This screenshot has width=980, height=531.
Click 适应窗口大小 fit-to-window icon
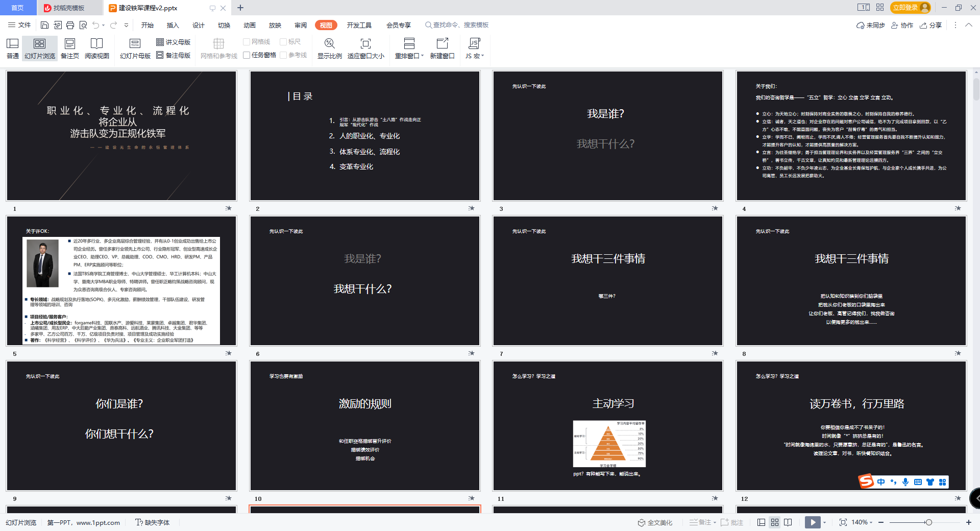[x=365, y=44]
